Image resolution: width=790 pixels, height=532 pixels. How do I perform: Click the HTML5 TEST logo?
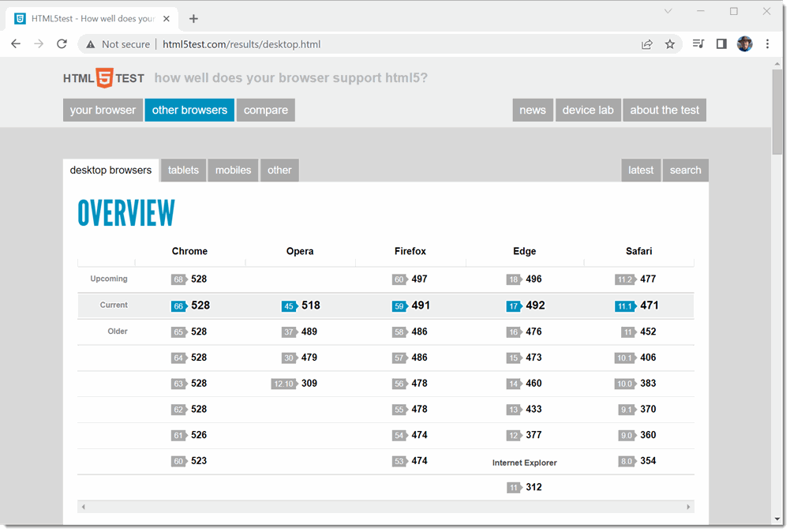coord(104,78)
